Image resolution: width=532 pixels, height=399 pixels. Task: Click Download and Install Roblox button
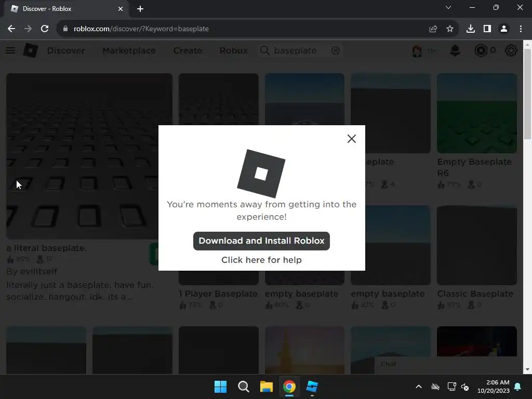point(261,241)
